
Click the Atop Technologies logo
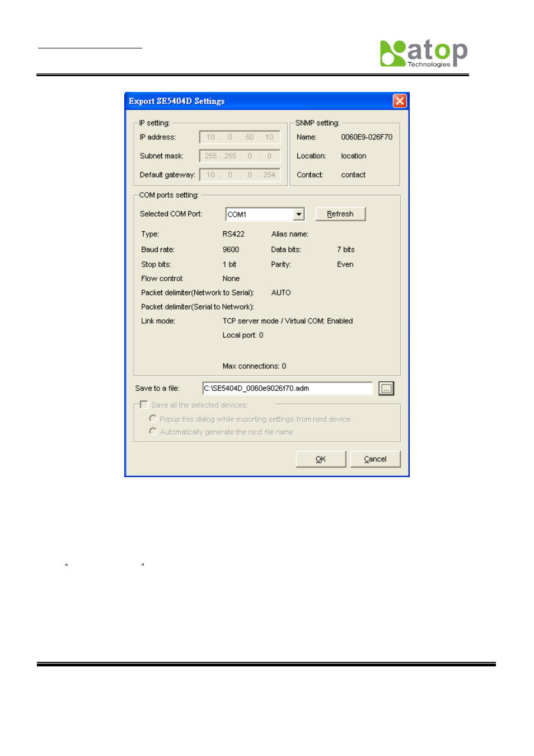424,53
